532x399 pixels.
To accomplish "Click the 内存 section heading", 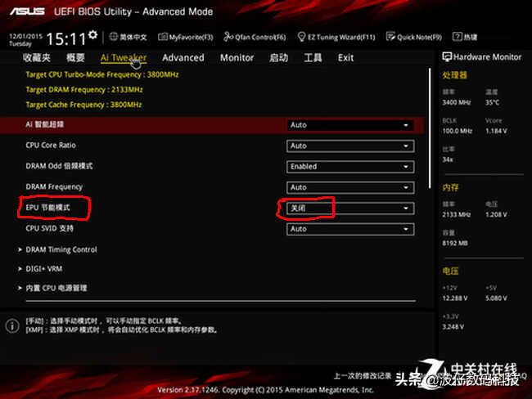I will 450,187.
